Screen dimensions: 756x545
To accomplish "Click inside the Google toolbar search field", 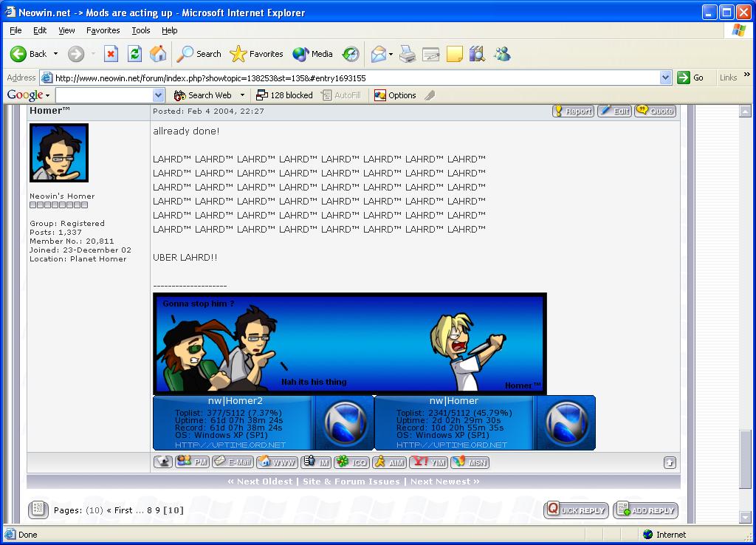I will point(103,95).
